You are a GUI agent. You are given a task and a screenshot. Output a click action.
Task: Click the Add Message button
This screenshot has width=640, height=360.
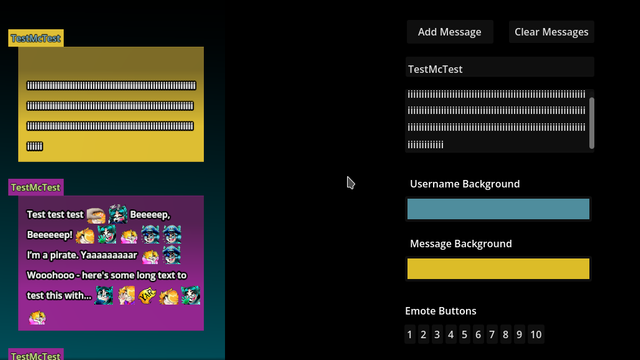point(449,32)
